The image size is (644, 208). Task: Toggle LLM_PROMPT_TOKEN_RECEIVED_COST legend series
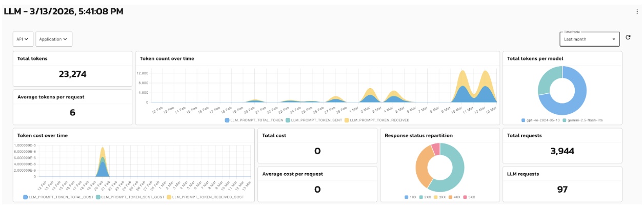coord(208,197)
